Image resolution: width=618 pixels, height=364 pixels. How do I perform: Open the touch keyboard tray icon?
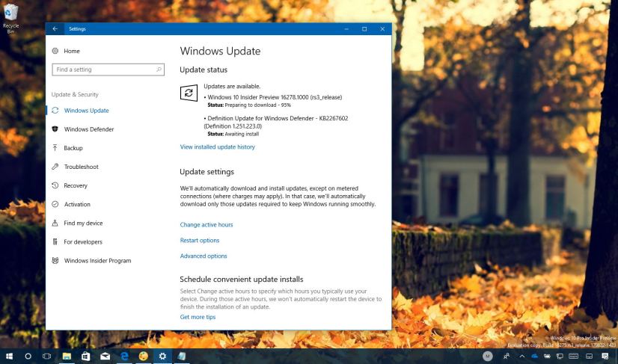click(573, 356)
